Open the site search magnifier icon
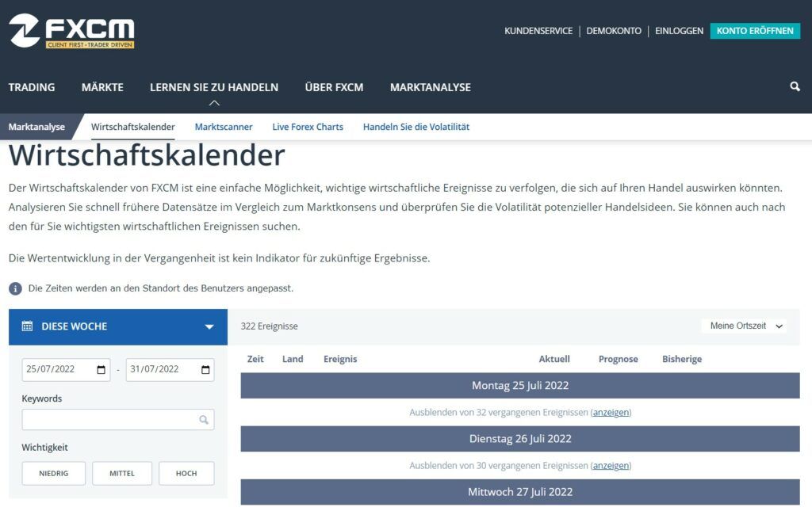Image resolution: width=812 pixels, height=511 pixels. coord(795,86)
